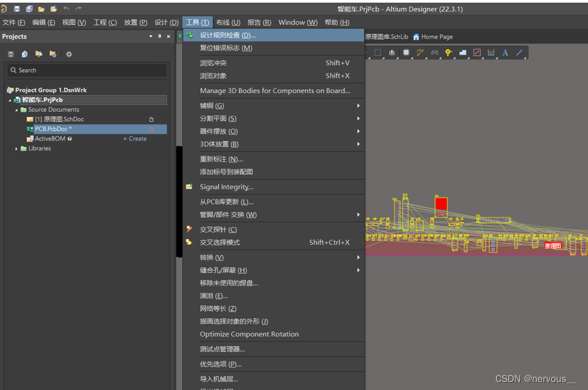The width and height of the screenshot is (588, 390).
Task: Click the Save icon in title bar
Action: (17, 9)
